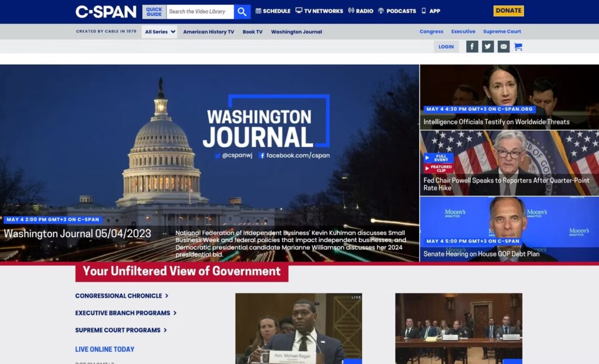Expand the All Series dropdown
This screenshot has width=599, height=364.
[x=160, y=32]
